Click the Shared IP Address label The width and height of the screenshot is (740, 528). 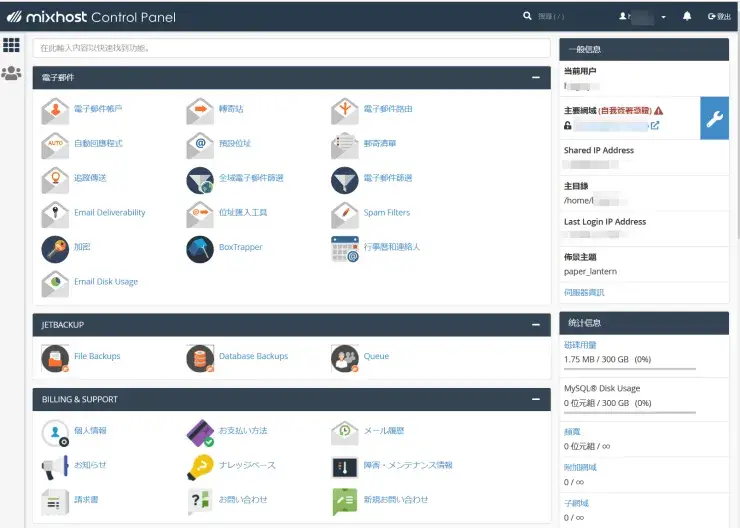tap(599, 150)
